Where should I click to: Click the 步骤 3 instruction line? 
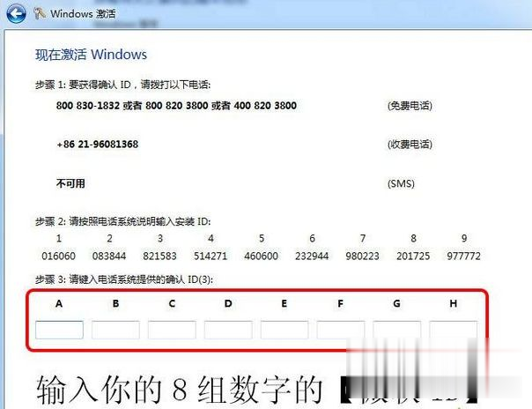point(124,279)
